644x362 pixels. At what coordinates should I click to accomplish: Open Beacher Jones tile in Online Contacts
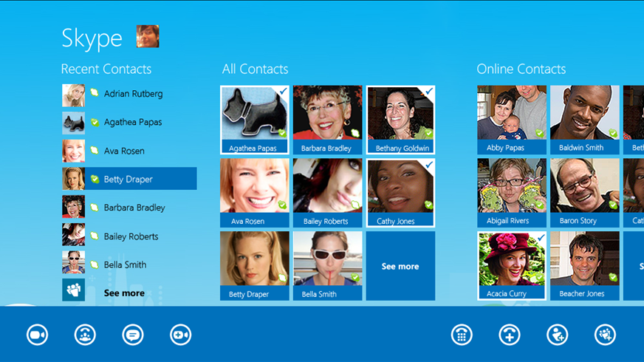tap(585, 266)
